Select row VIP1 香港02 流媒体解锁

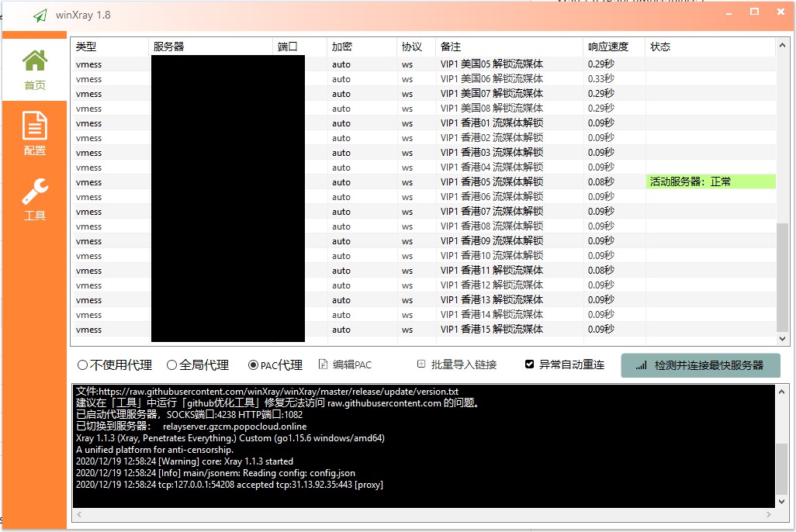(424, 137)
